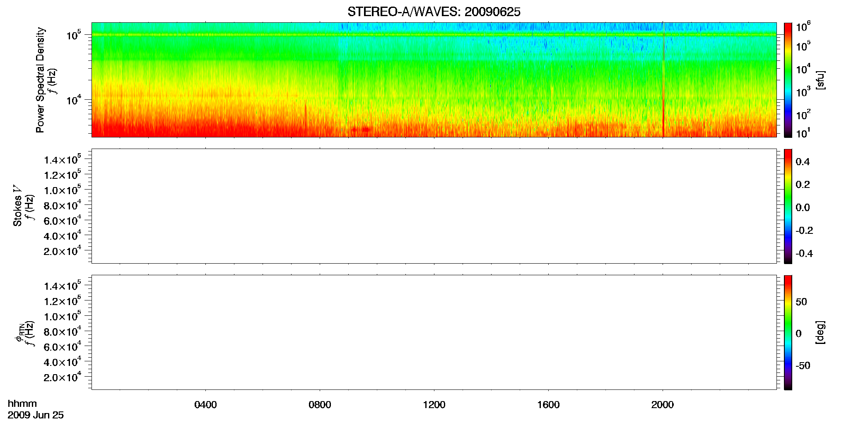Click the hhmm axis unit label
This screenshot has width=868, height=447.
pos(22,404)
